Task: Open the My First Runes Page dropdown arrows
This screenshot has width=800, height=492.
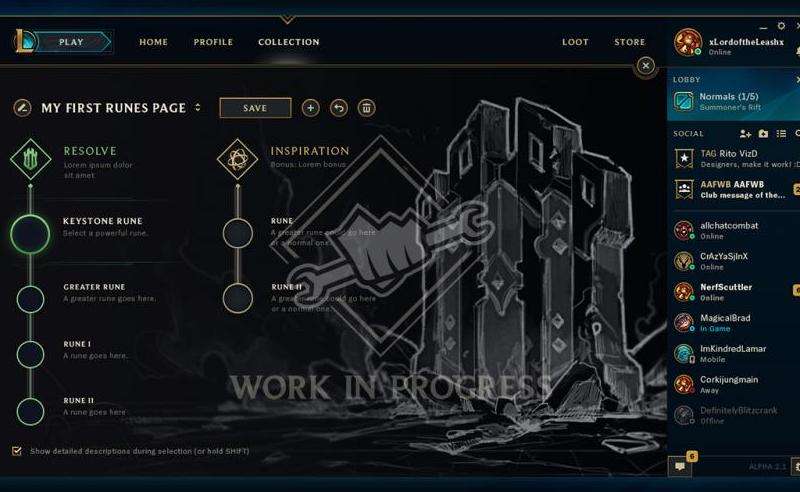Action: [198, 108]
